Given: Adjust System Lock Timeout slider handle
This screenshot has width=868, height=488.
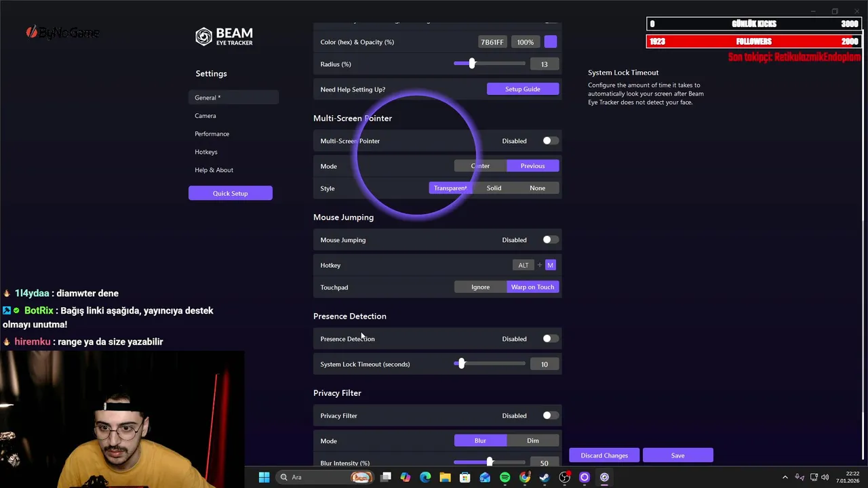Looking at the screenshot, I should (x=462, y=364).
